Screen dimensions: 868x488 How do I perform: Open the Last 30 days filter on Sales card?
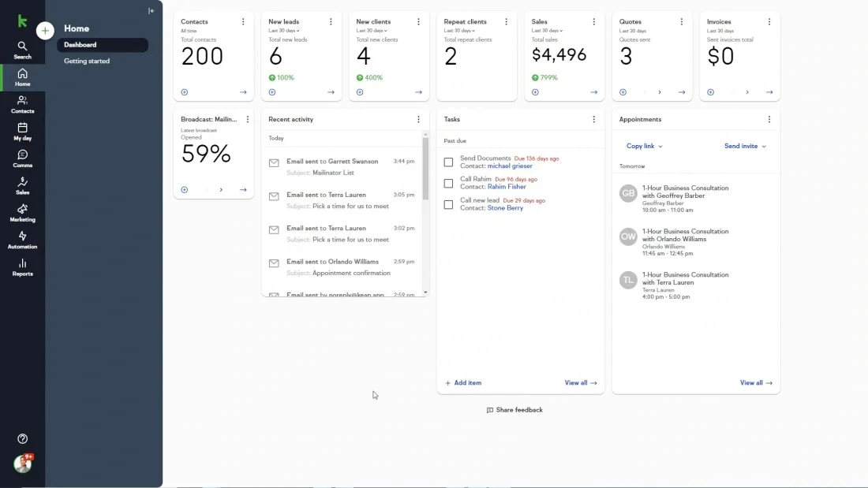(x=547, y=30)
